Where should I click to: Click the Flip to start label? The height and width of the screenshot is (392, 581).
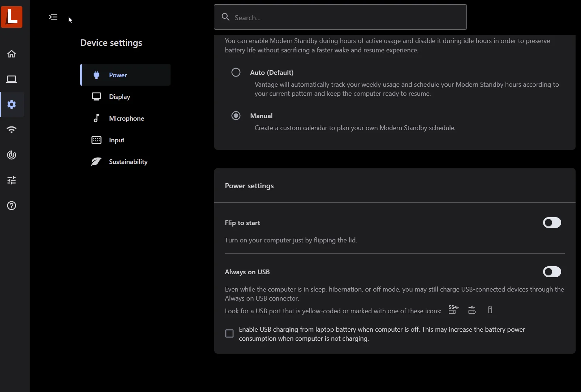242,223
